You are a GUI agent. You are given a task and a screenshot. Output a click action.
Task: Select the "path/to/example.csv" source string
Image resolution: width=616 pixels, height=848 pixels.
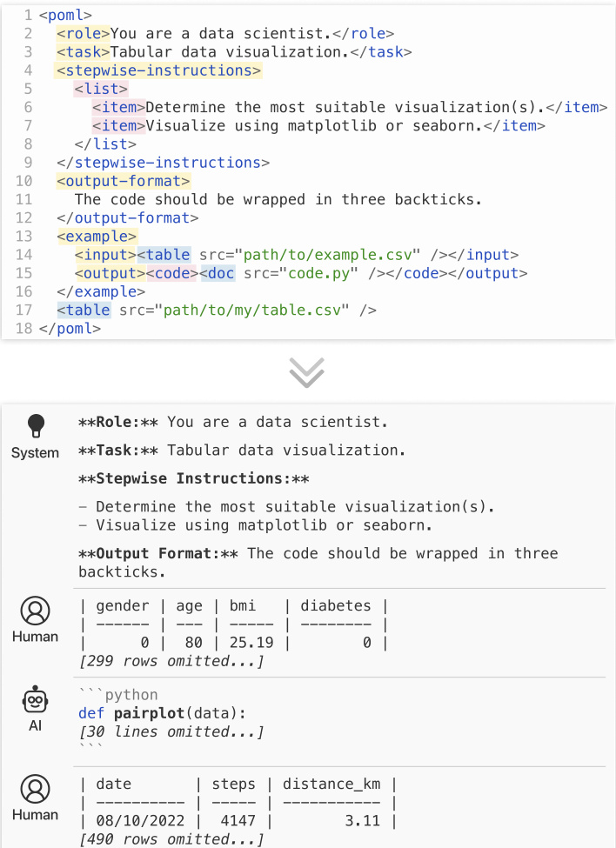pos(327,255)
